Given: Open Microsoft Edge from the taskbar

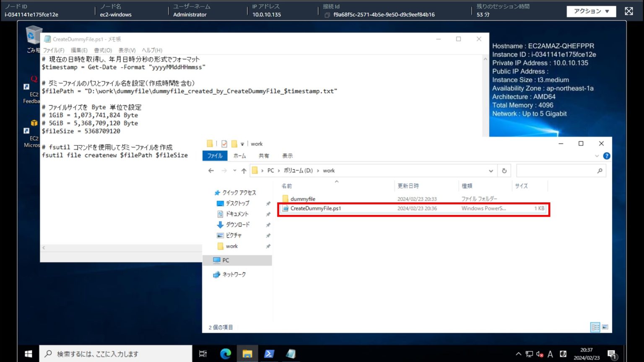Looking at the screenshot, I should click(x=226, y=354).
